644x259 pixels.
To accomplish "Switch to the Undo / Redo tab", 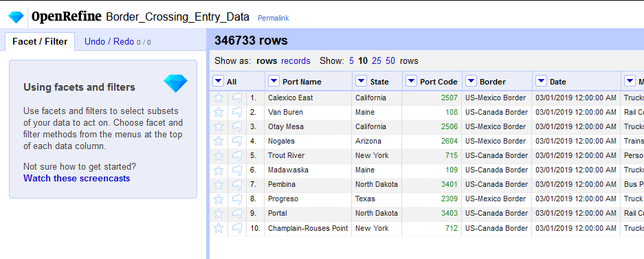I will [x=118, y=41].
